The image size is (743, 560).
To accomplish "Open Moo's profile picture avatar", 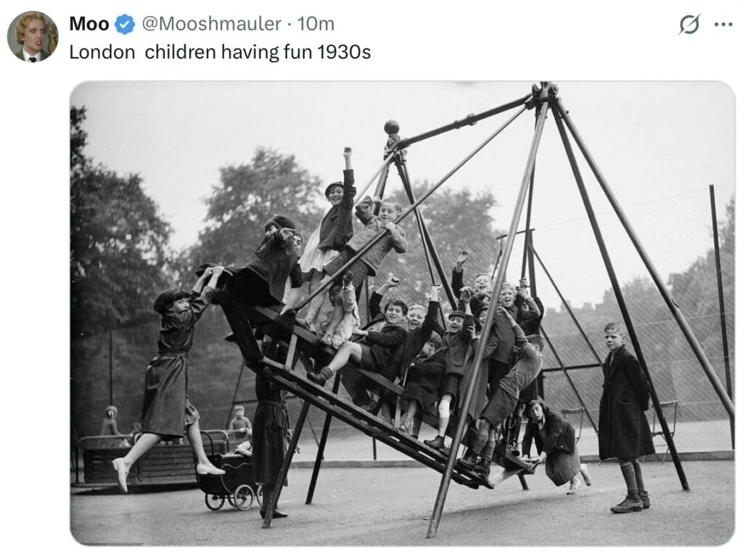I will (32, 36).
